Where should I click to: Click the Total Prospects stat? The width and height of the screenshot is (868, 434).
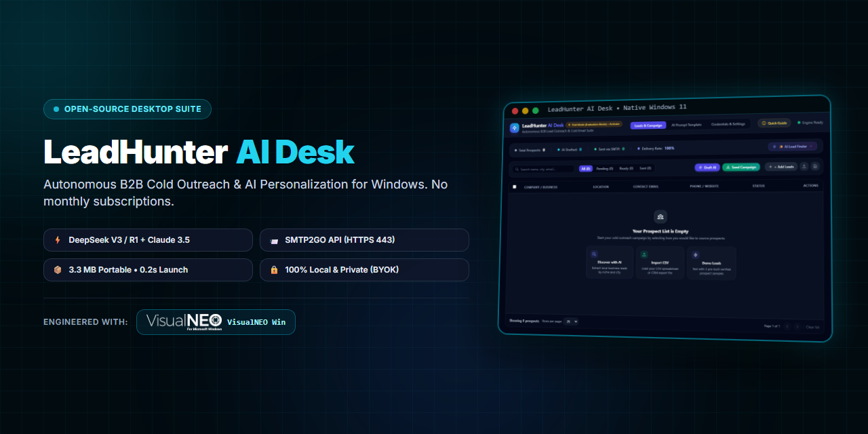(x=530, y=150)
